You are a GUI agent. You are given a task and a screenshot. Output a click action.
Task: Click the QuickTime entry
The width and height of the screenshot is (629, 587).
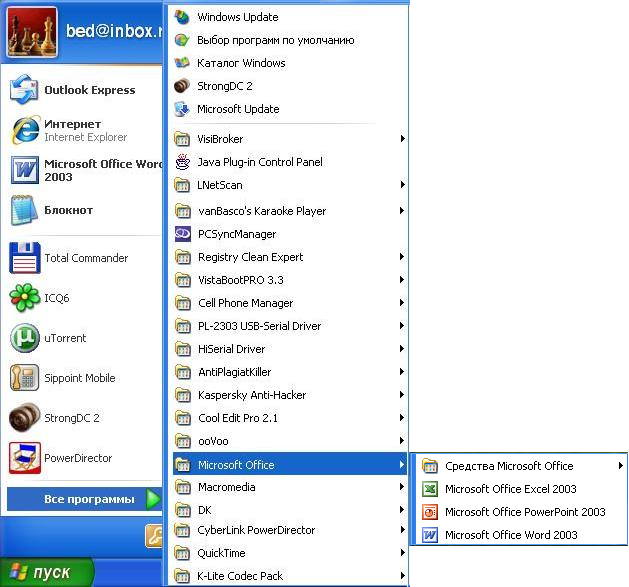coord(290,553)
